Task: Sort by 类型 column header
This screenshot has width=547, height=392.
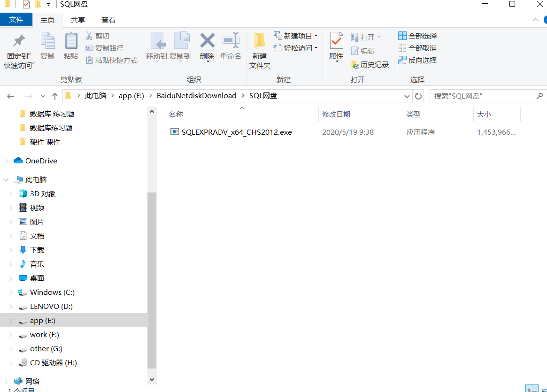Action: (x=413, y=115)
